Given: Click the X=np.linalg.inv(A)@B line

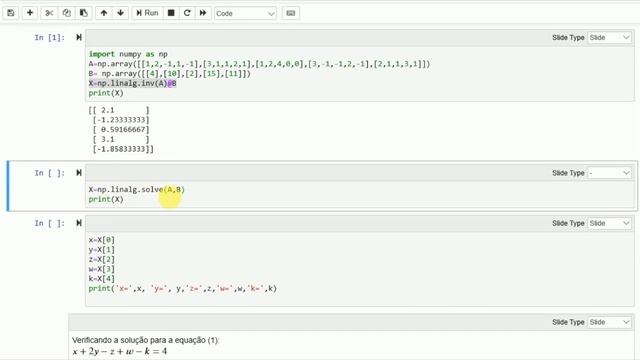Looking at the screenshot, I should [x=132, y=83].
